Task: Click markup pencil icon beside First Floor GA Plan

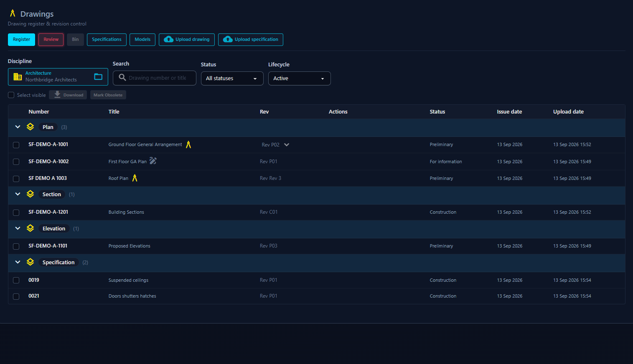Action: (153, 161)
